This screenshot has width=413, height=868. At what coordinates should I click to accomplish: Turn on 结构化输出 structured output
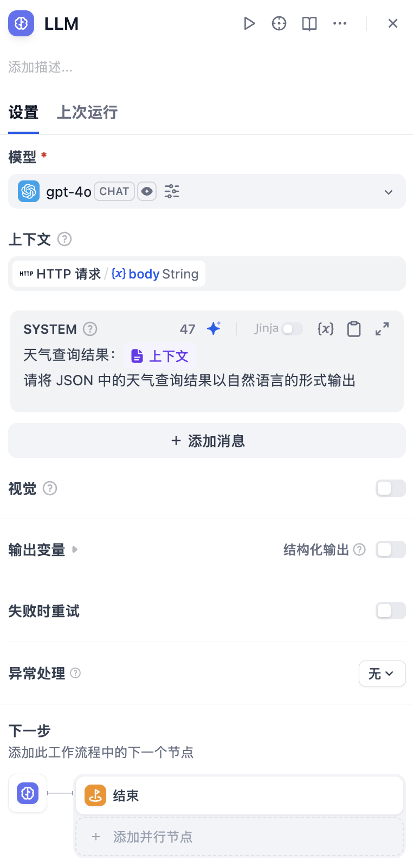click(x=390, y=549)
